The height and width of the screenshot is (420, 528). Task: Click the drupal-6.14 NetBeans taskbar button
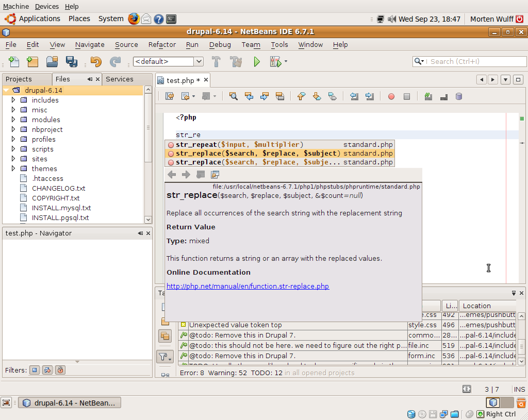coord(70,403)
